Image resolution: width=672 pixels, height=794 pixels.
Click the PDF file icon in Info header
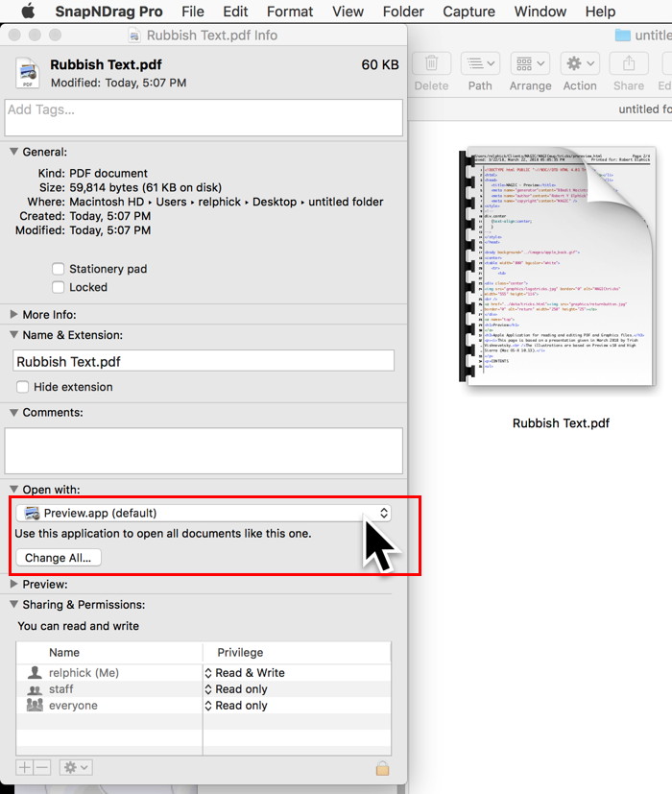point(27,73)
